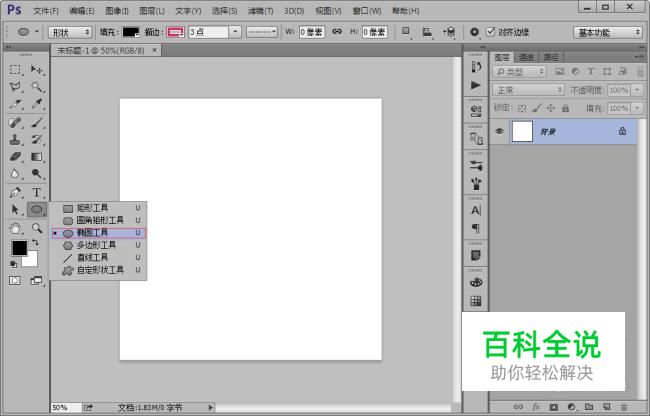Screen dimensions: 650x416
Task: Pick the Eyedropper tool
Action: 37,104
